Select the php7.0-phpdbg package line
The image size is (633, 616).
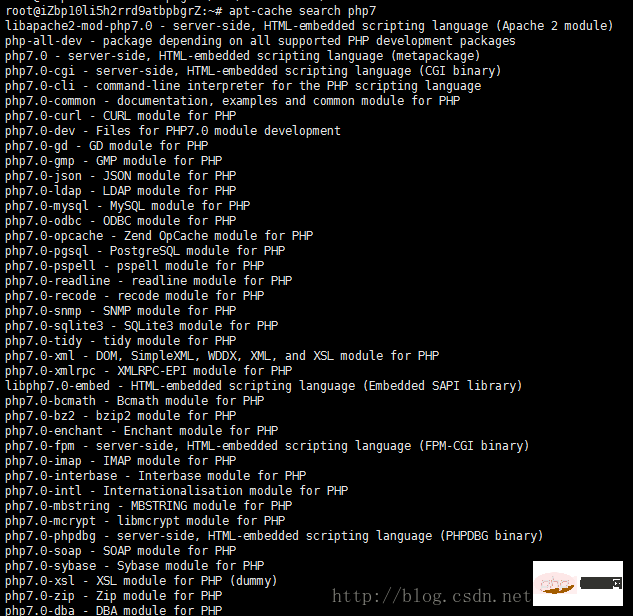pyautogui.click(x=274, y=536)
